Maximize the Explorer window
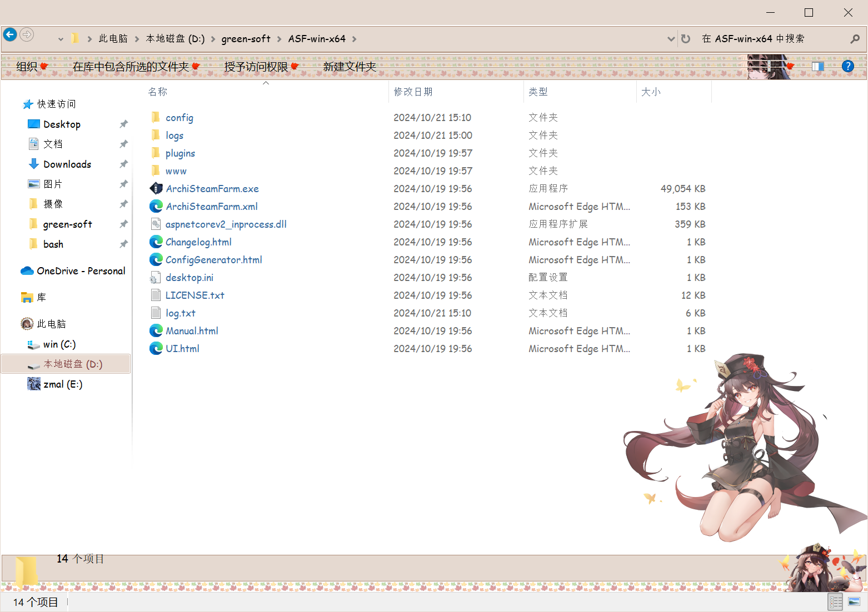Screen dimensions: 868x612 tap(809, 12)
